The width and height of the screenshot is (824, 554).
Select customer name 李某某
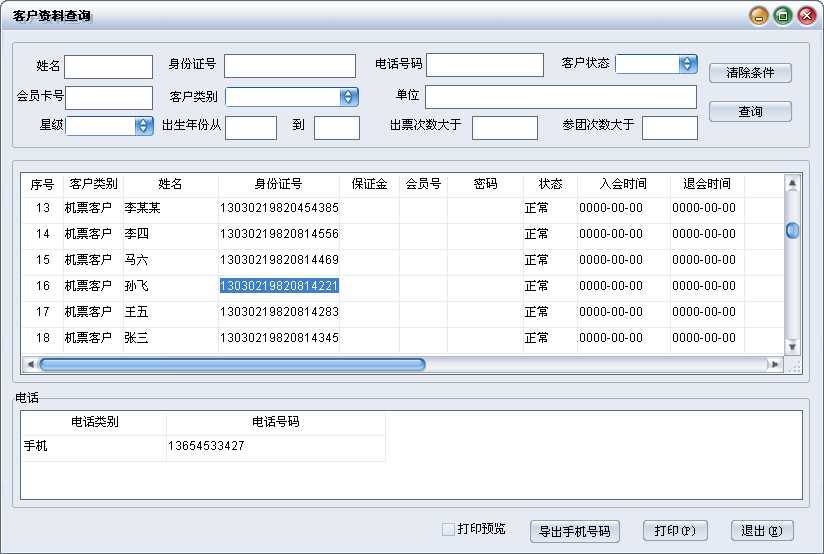142,208
